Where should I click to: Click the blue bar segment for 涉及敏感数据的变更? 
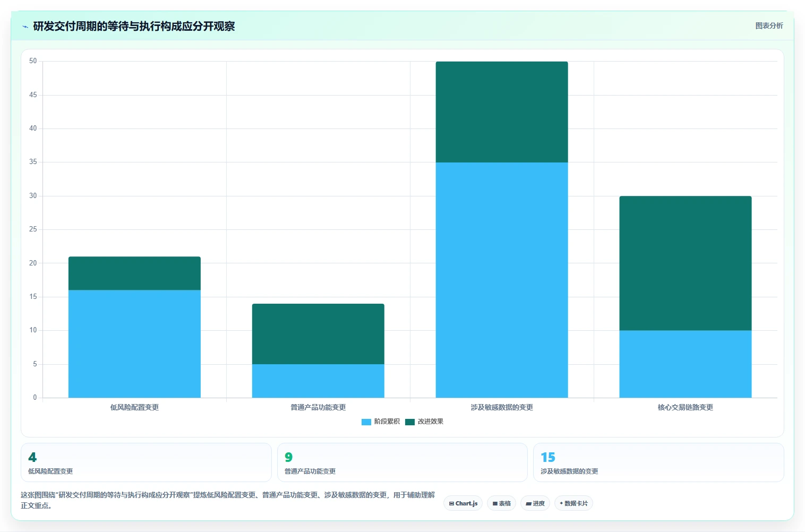tap(502, 280)
